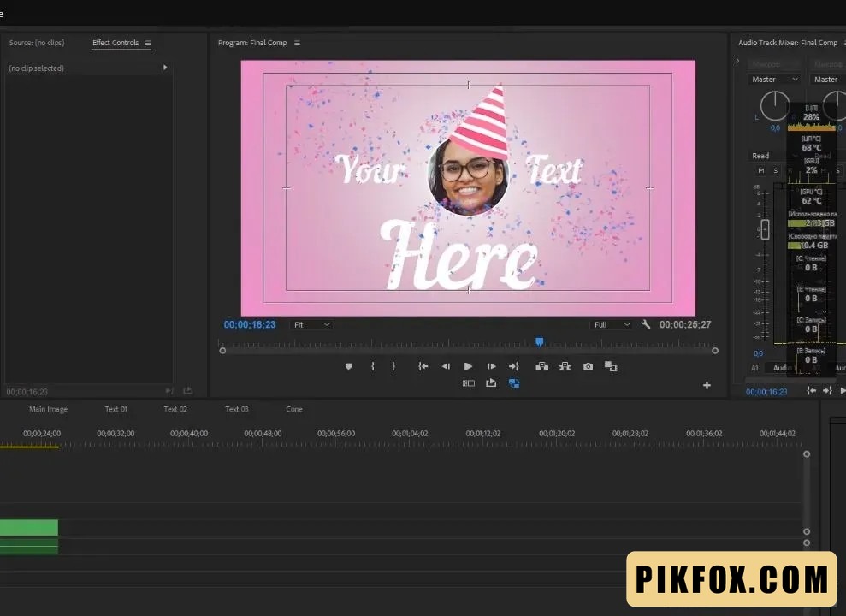Open Program monitor wrench settings

click(646, 324)
